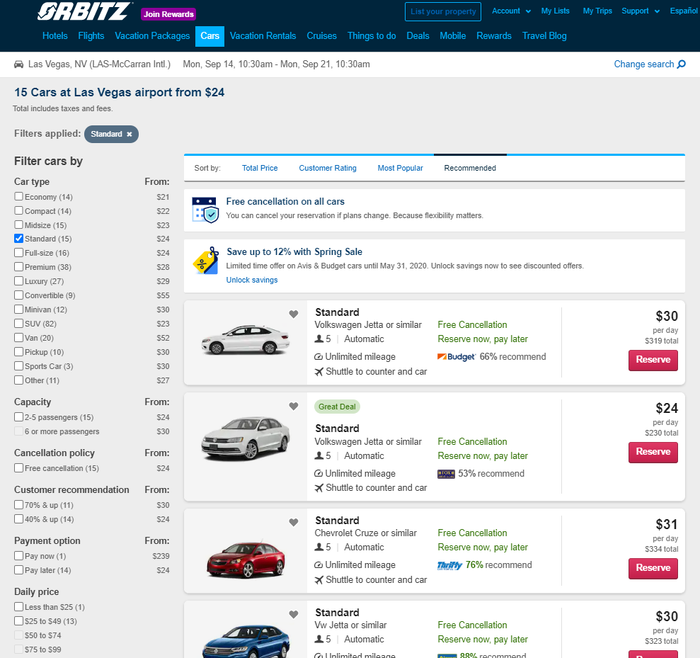
Task: Check the 70% & up recommendation filter
Action: tap(19, 505)
